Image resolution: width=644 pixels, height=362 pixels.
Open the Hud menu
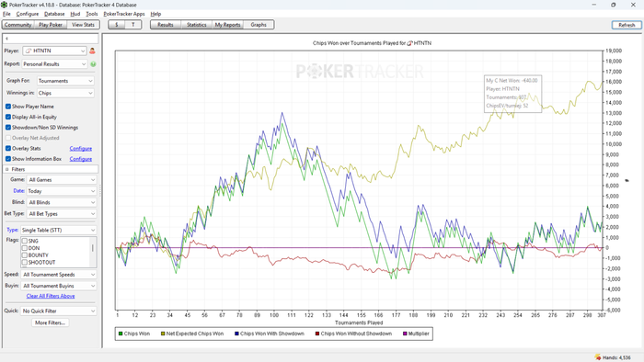pos(75,14)
